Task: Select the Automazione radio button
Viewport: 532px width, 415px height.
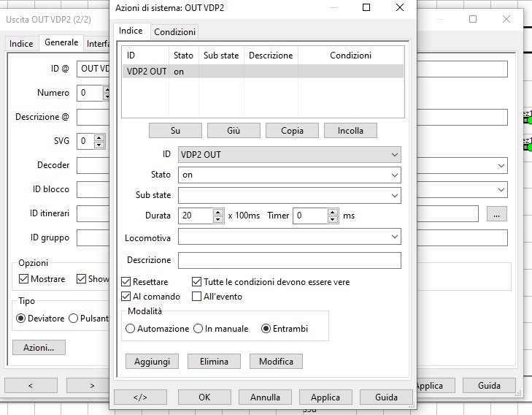Action: pos(131,329)
